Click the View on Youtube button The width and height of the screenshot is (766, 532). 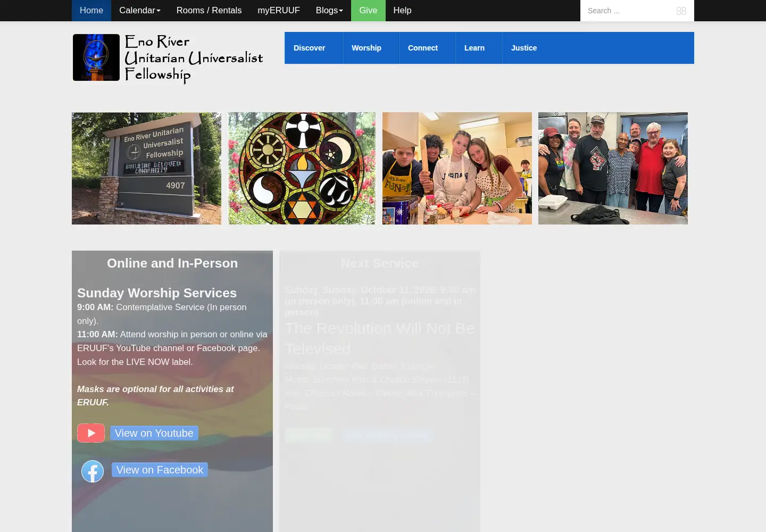pyautogui.click(x=154, y=433)
